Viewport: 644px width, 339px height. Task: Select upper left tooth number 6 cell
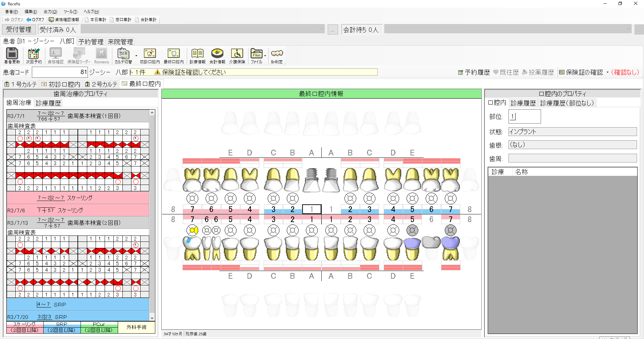(431, 209)
